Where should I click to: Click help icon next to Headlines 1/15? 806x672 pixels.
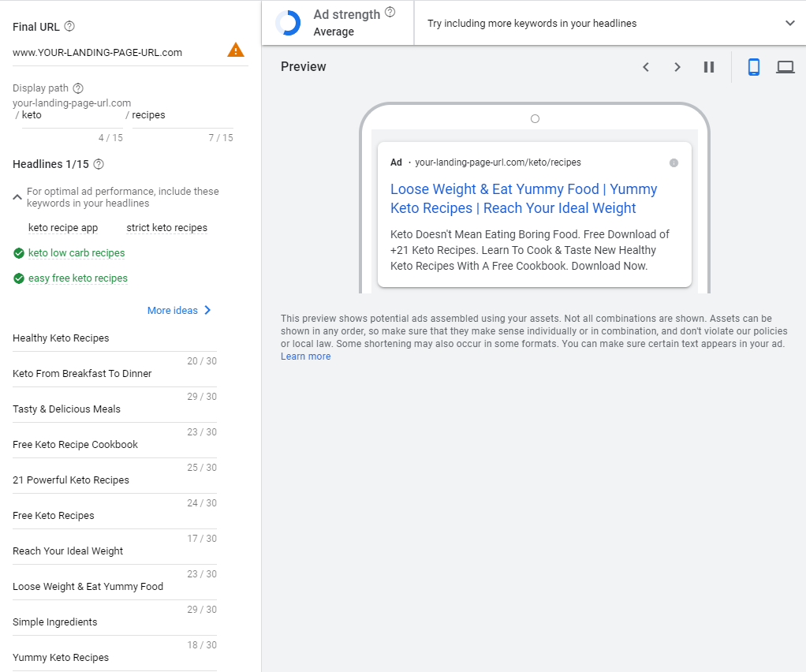[99, 164]
